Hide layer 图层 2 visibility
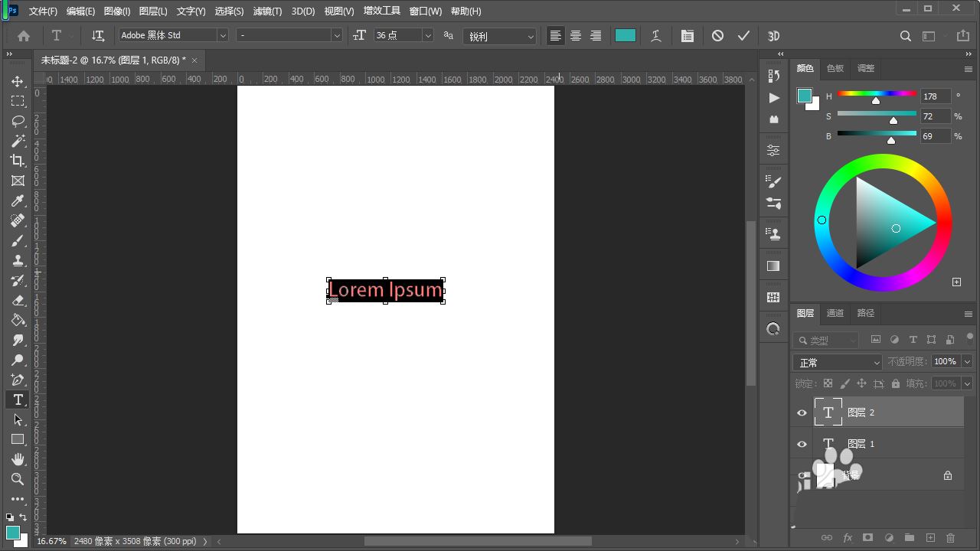 (x=802, y=412)
